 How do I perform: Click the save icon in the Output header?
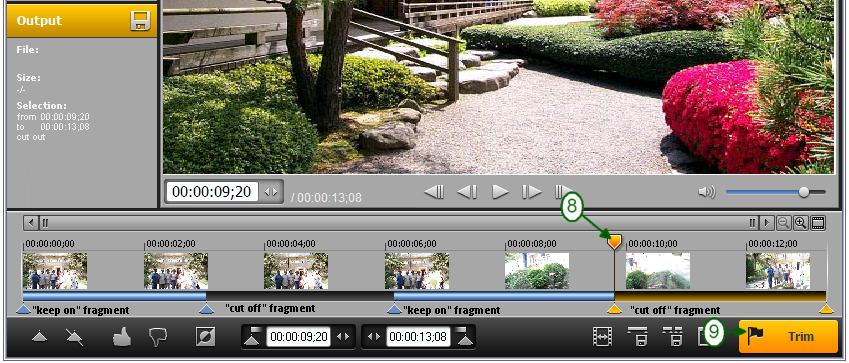[140, 21]
